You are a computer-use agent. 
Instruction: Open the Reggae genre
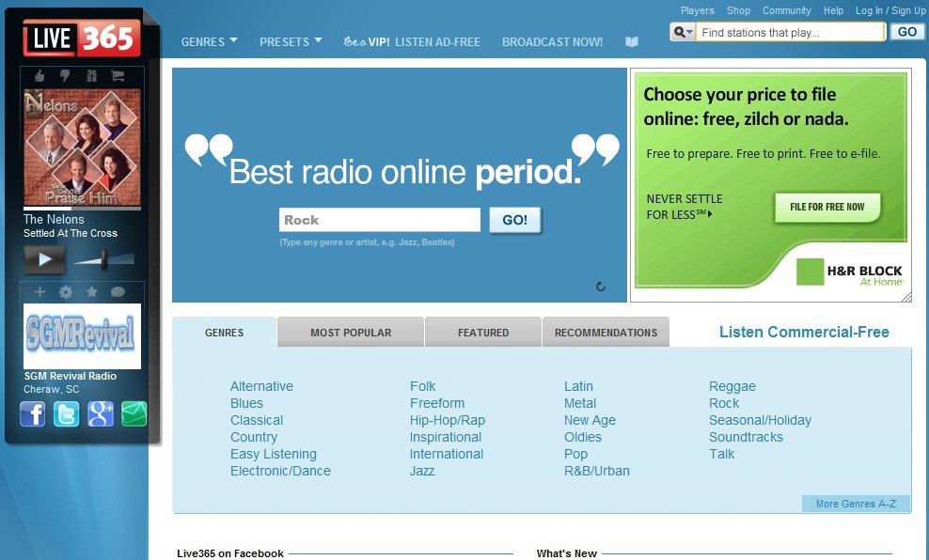732,386
